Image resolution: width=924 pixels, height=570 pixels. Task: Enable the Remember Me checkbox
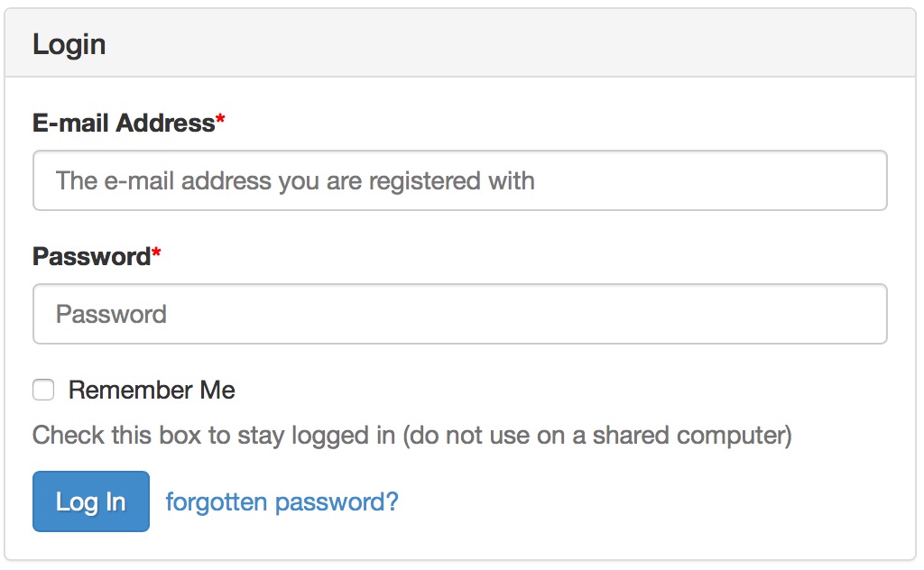[x=43, y=391]
